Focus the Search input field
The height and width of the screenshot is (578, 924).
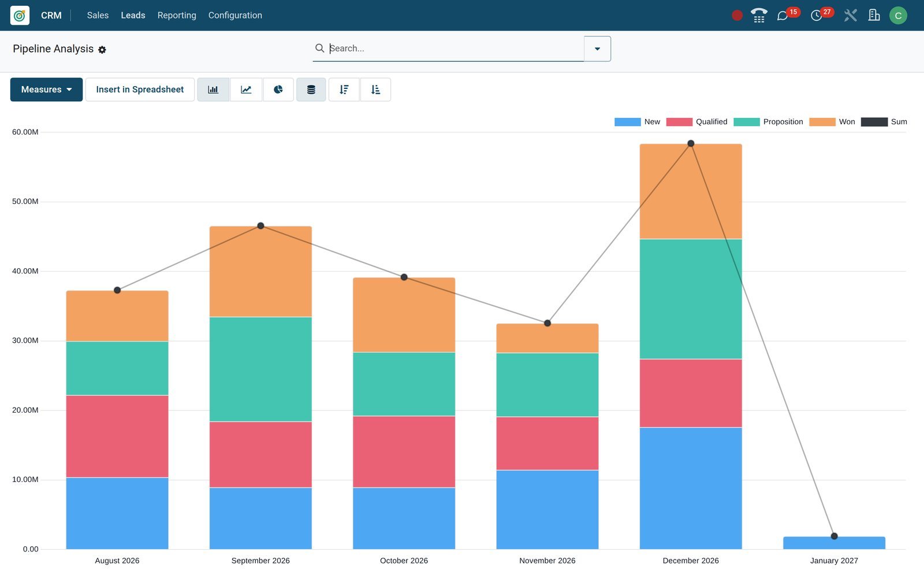point(456,49)
